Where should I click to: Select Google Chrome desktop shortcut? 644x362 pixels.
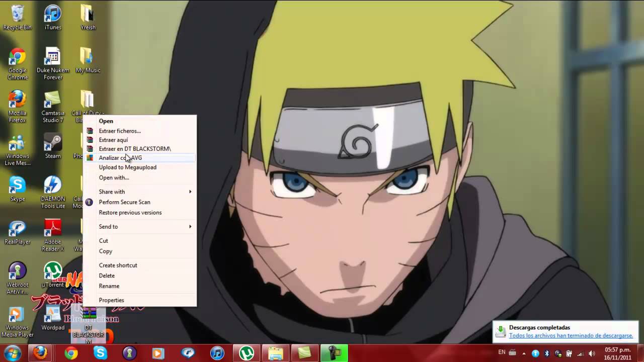coord(18,64)
